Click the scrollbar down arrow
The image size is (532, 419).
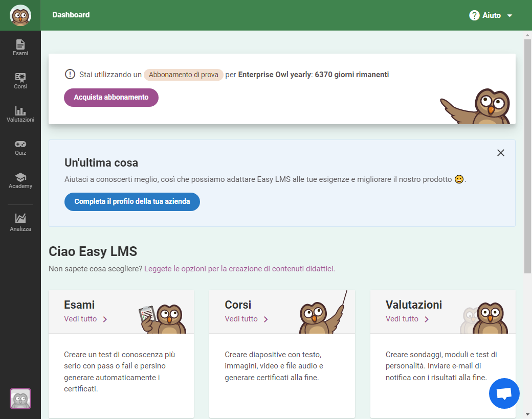pyautogui.click(x=527, y=414)
